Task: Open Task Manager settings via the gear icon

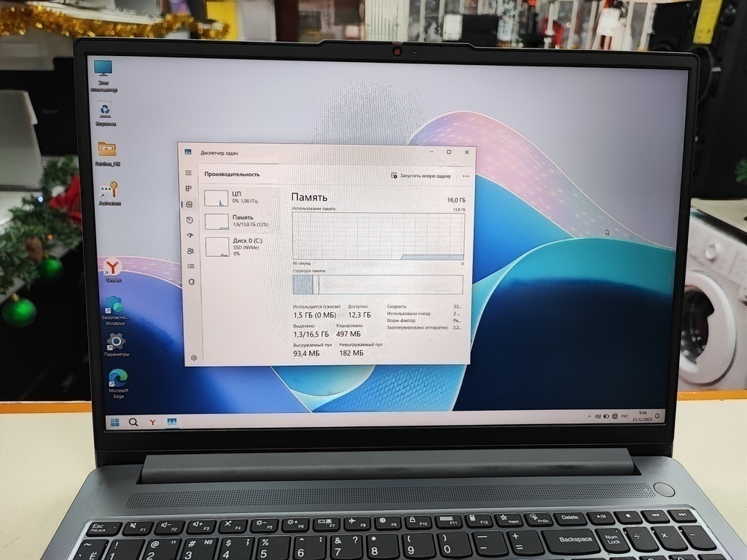Action: point(193,358)
